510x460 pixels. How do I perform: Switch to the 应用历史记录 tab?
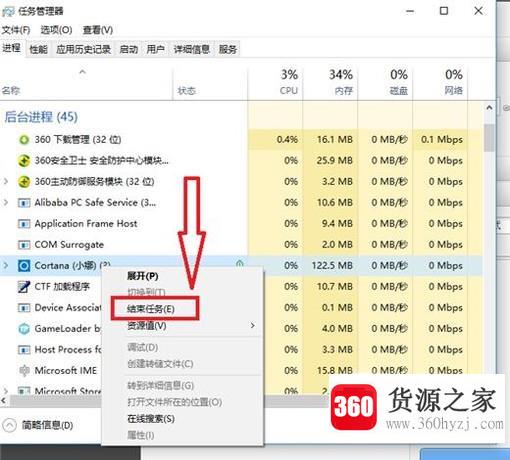(83, 50)
